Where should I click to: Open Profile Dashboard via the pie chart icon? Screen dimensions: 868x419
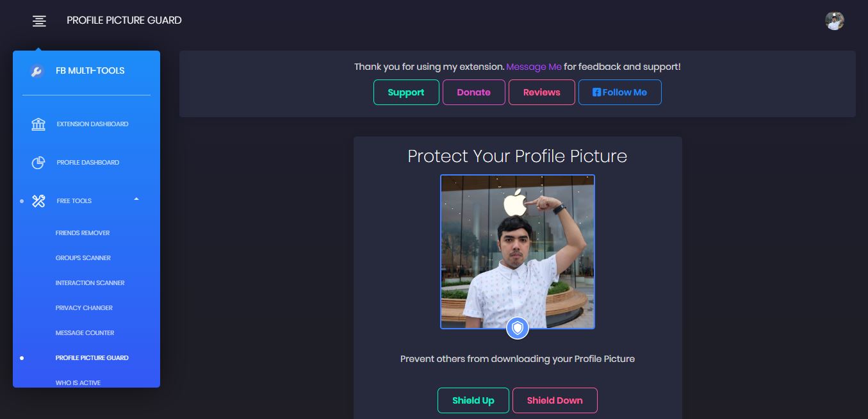click(x=38, y=162)
